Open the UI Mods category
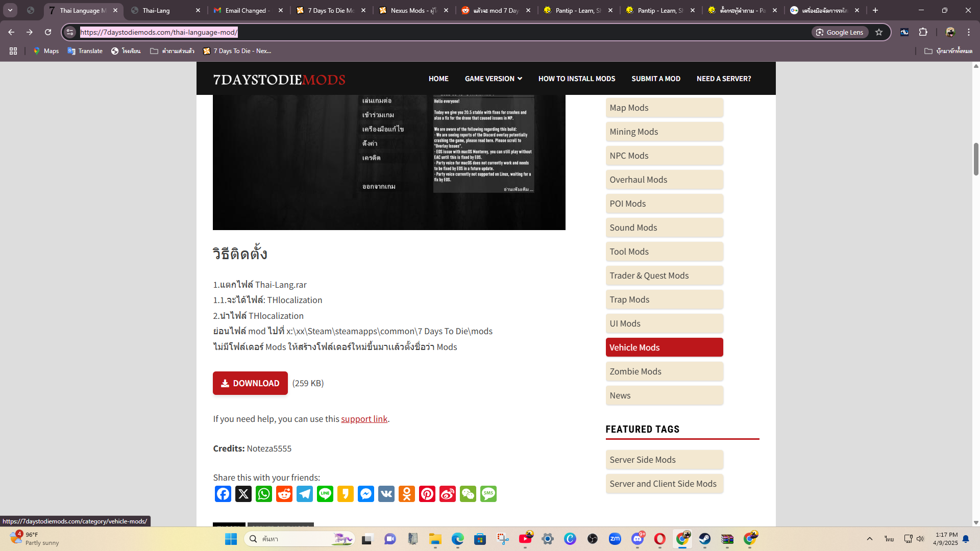 click(664, 323)
